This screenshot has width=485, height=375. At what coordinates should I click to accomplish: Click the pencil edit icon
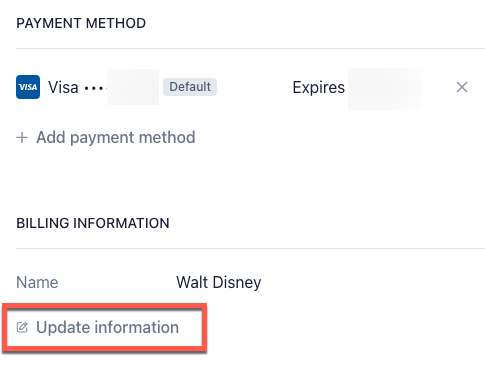(22, 327)
